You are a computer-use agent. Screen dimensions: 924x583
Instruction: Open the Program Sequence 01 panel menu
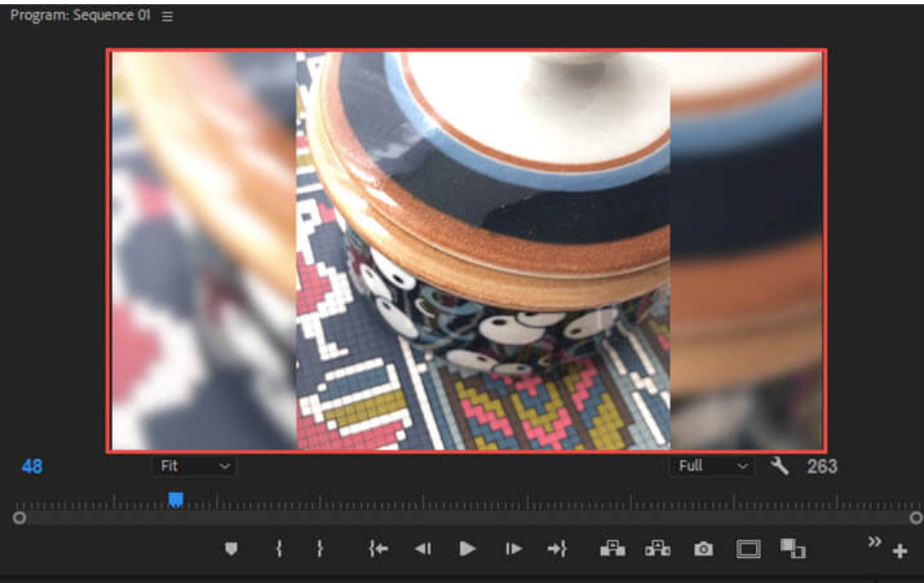[167, 16]
